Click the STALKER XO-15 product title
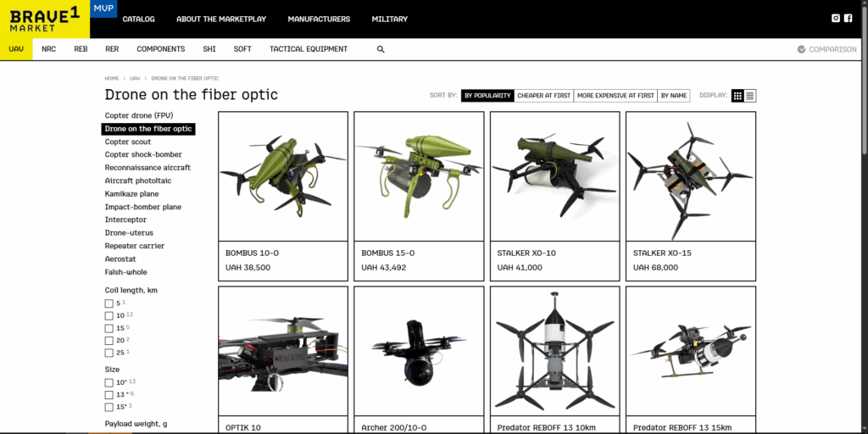 pos(662,253)
